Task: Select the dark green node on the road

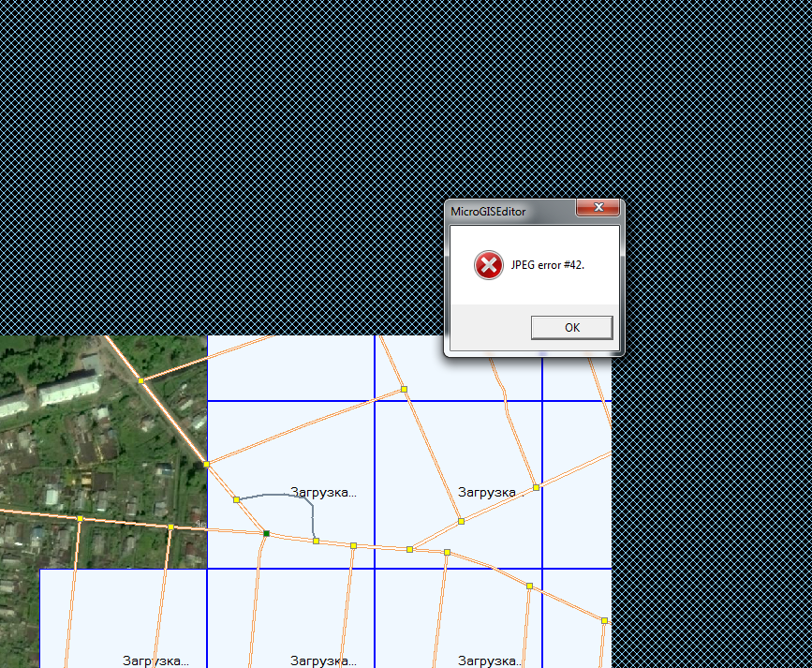Action: 266,533
